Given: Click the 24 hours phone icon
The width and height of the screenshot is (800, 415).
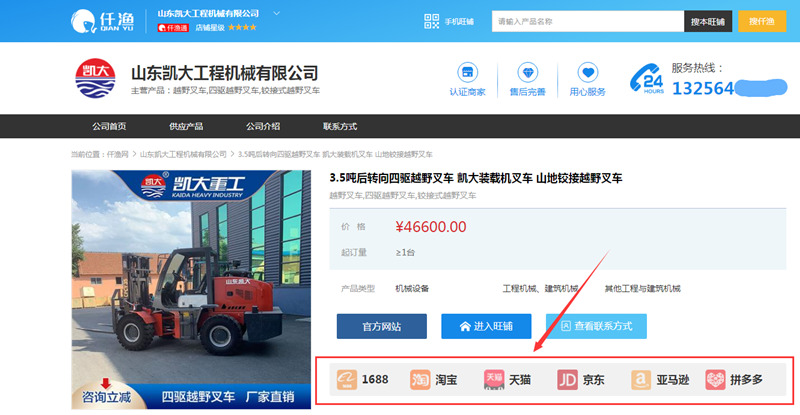Looking at the screenshot, I should [646, 79].
